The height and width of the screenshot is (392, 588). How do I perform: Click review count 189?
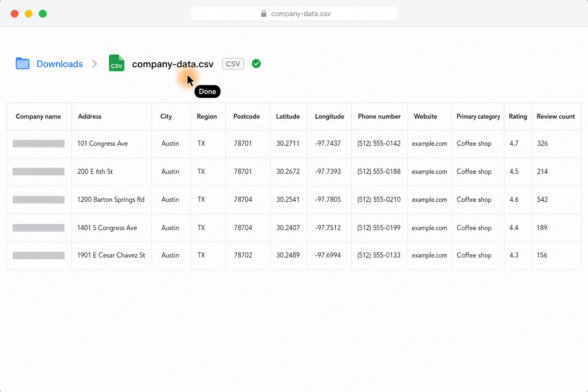[x=542, y=228]
